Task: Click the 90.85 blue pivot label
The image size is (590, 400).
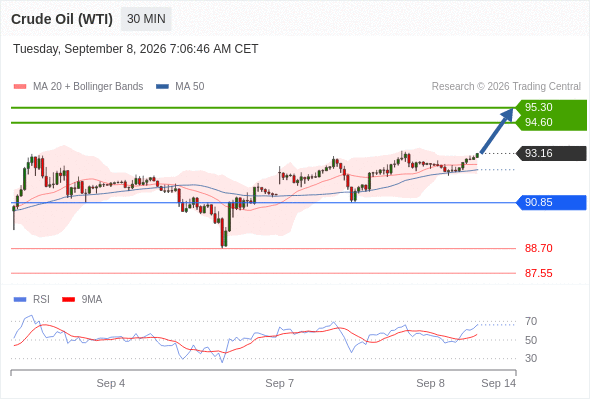Action: click(538, 202)
